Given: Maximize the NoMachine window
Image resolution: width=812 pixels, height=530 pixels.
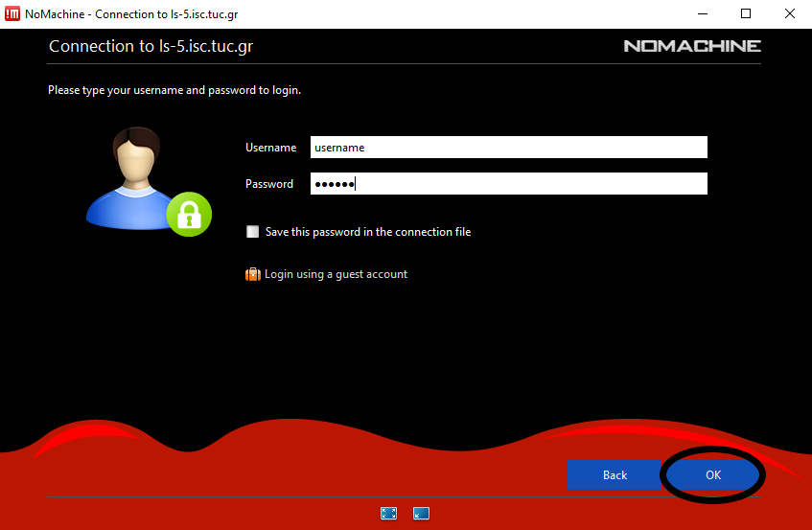Looking at the screenshot, I should coord(746,13).
